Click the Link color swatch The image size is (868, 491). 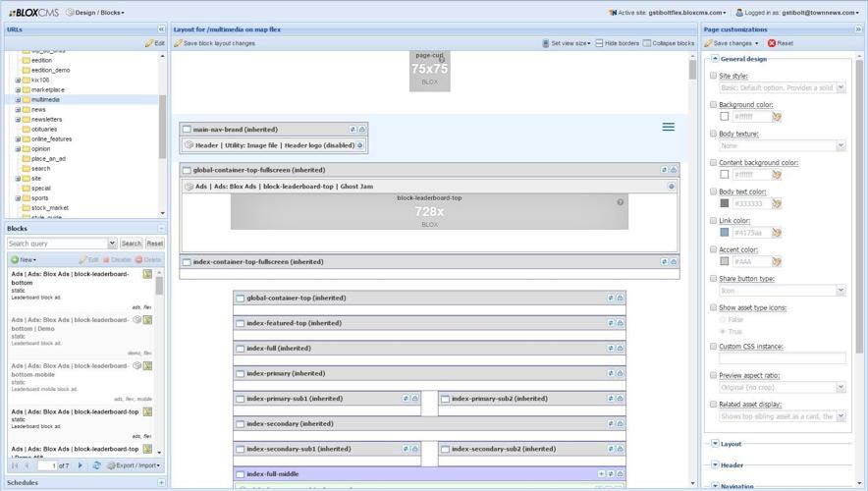click(x=724, y=233)
